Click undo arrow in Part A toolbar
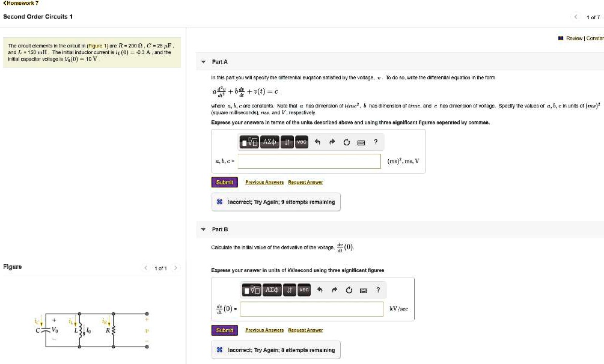604x364 pixels. pyautogui.click(x=317, y=142)
